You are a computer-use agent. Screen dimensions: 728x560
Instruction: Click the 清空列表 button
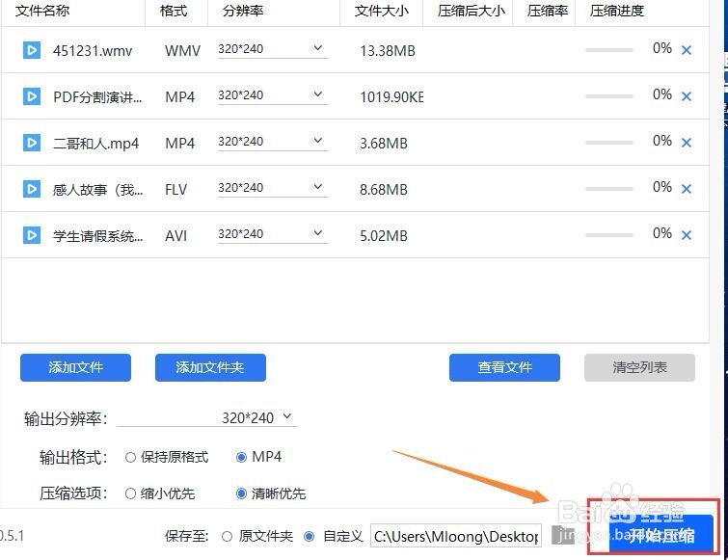tap(640, 368)
